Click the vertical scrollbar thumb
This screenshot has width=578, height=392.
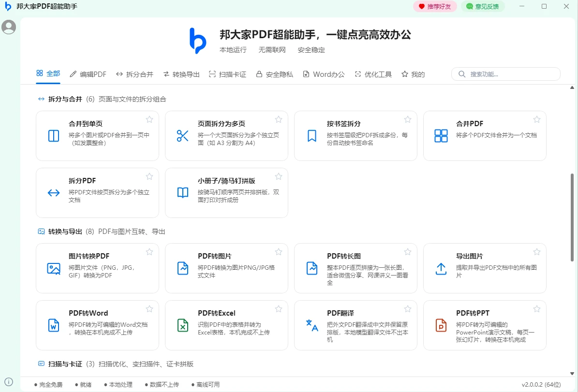pos(572,218)
